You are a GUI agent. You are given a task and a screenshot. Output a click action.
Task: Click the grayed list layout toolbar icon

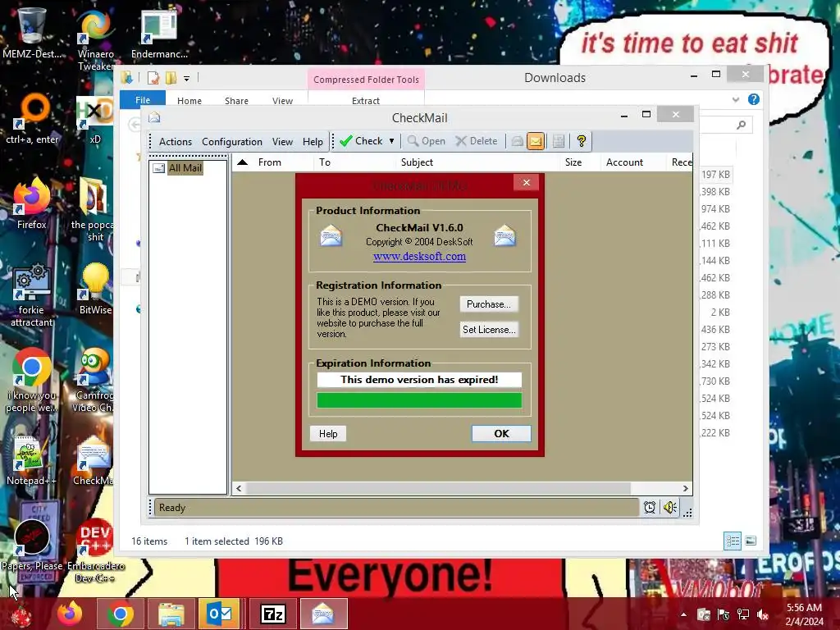pyautogui.click(x=558, y=141)
